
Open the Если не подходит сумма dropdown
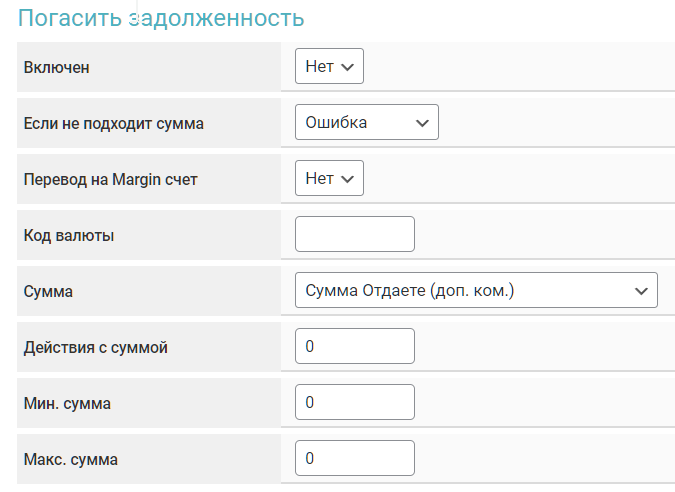pos(366,123)
